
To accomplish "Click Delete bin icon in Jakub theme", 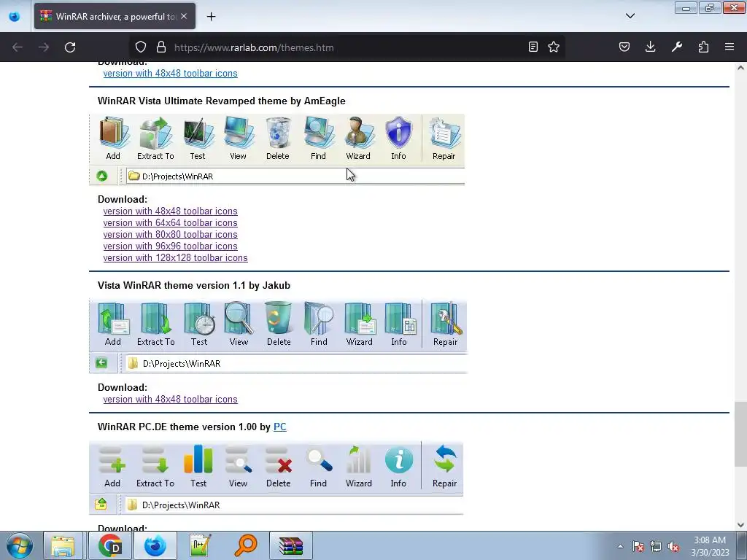I will (x=278, y=318).
